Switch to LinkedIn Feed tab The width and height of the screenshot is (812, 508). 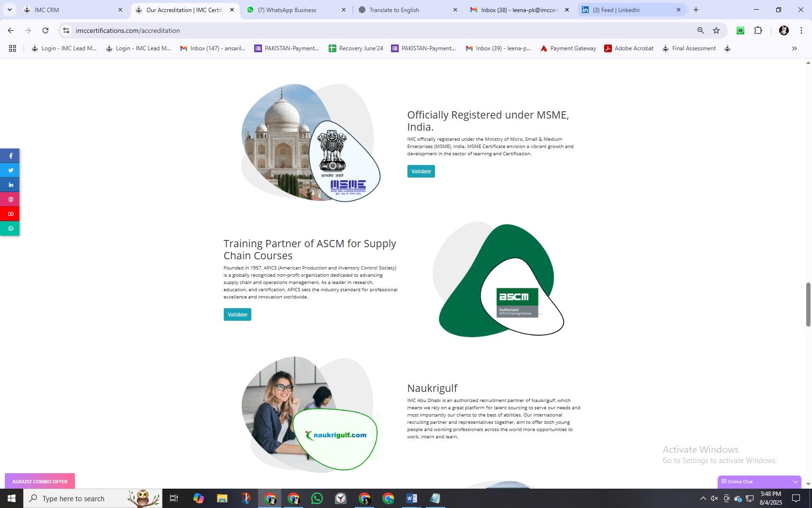[631, 10]
